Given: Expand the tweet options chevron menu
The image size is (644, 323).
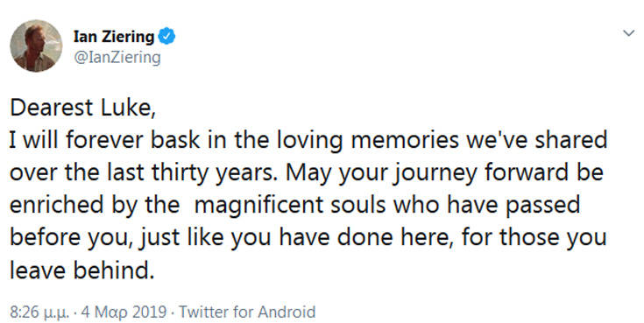Looking at the screenshot, I should (628, 33).
